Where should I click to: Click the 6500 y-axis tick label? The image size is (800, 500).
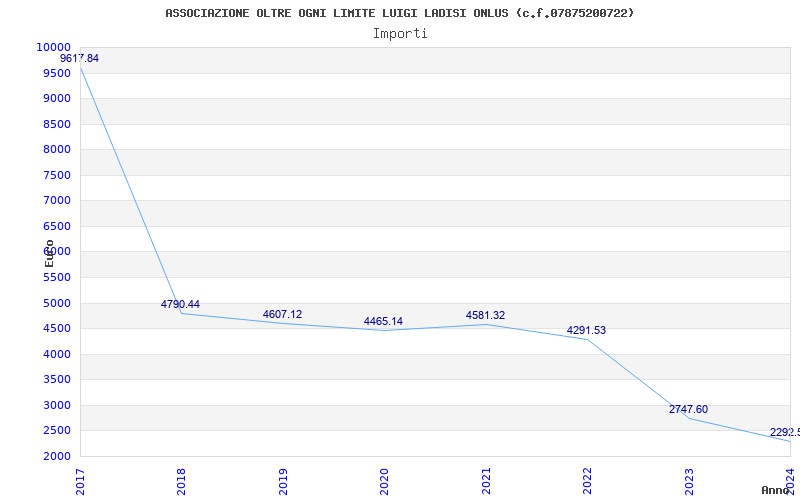click(57, 226)
